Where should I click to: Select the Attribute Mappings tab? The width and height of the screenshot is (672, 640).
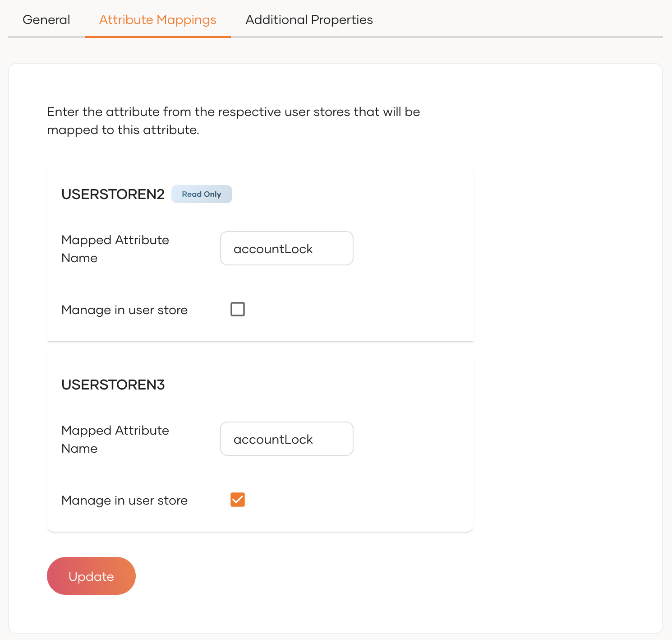coord(157,20)
